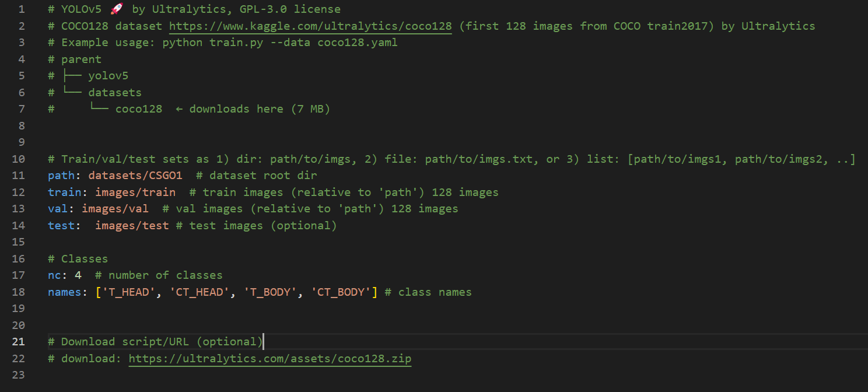Click the 'images/test' value on line 14
The height and width of the screenshot is (392, 868).
[x=132, y=225]
